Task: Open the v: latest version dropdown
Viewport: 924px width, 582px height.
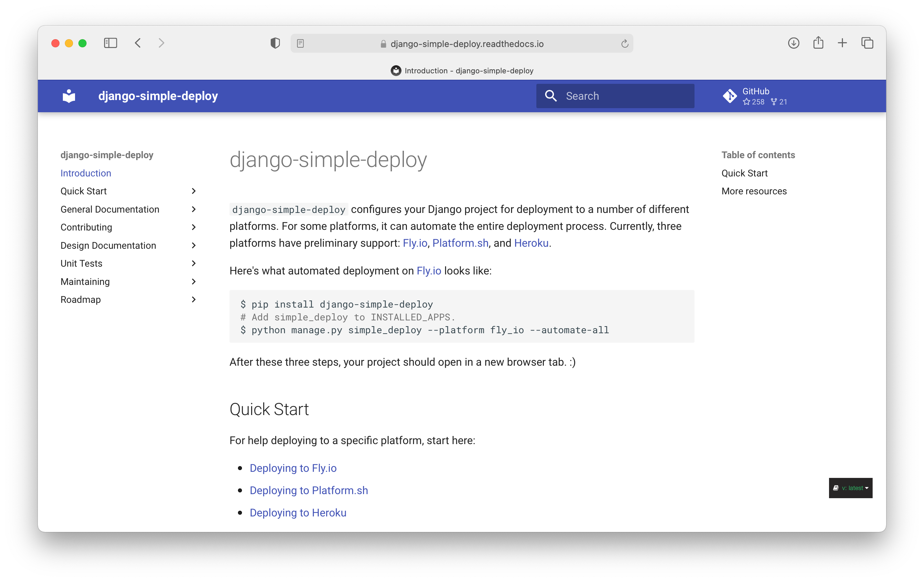Action: click(850, 488)
